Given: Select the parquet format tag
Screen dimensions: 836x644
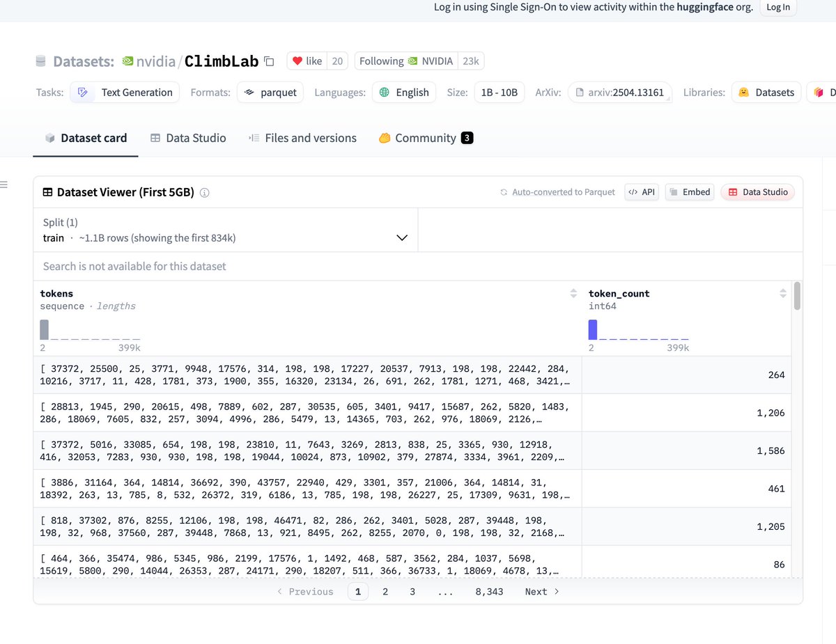Looking at the screenshot, I should [270, 93].
